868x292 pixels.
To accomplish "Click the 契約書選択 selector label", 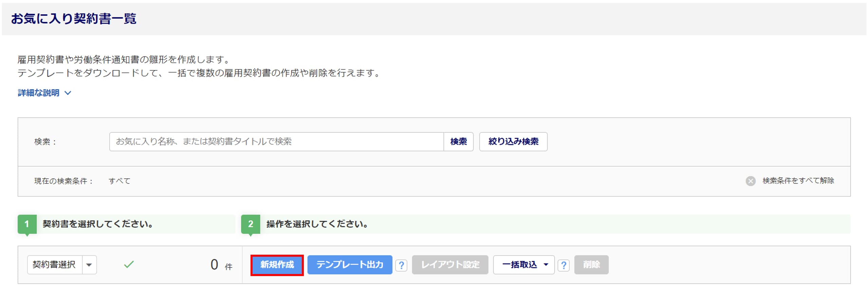I will [x=54, y=265].
